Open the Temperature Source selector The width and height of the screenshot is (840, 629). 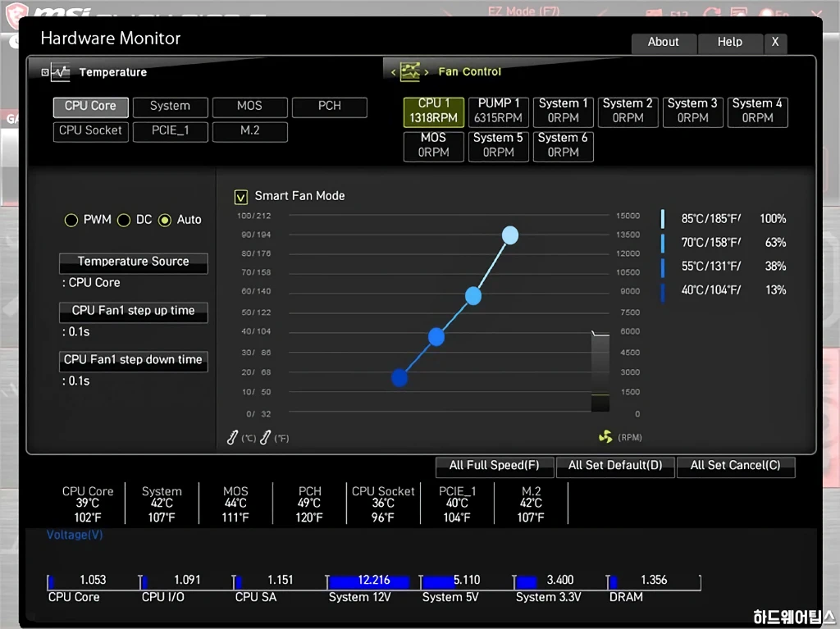pos(134,262)
